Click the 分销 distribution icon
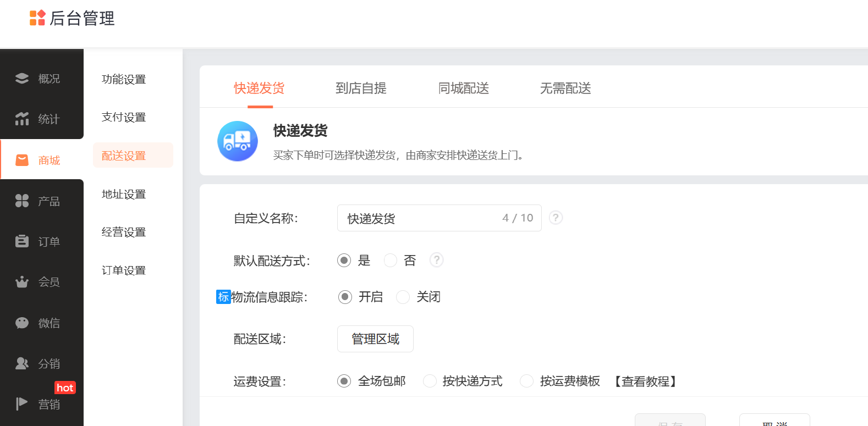The width and height of the screenshot is (868, 426). (22, 363)
